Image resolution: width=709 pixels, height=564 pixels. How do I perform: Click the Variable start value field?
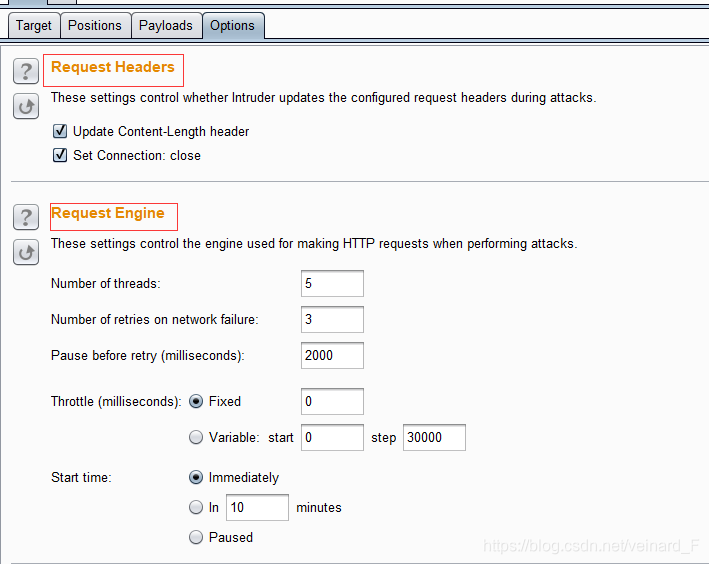(332, 437)
